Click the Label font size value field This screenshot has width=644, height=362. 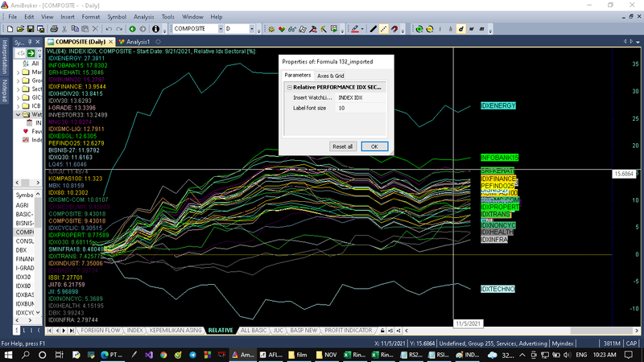click(x=361, y=108)
